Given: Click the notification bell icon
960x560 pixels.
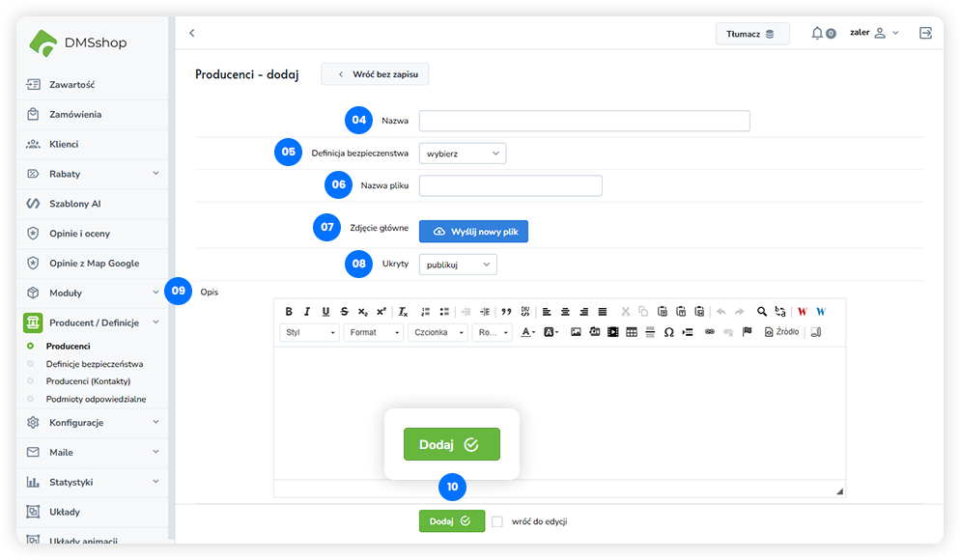Looking at the screenshot, I should tap(817, 34).
